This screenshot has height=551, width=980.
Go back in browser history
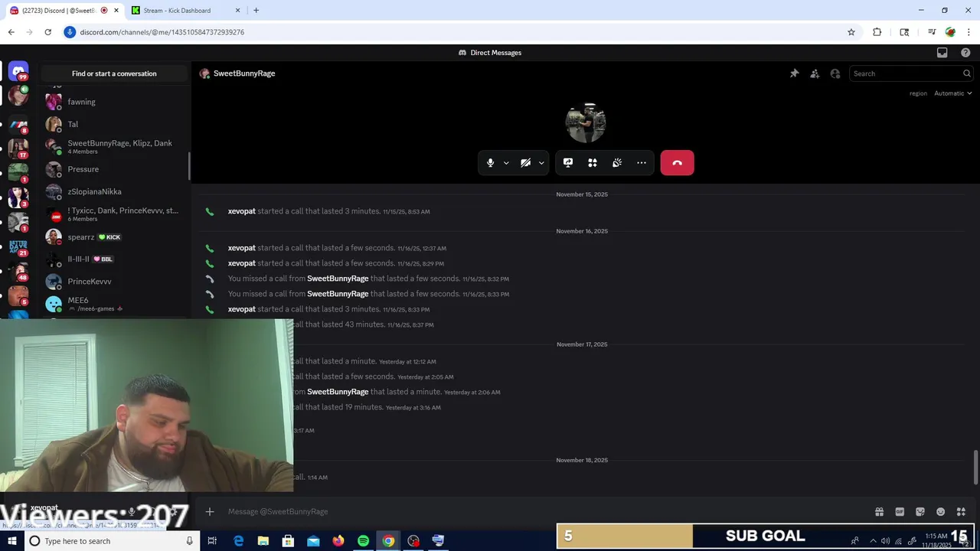pyautogui.click(x=11, y=32)
